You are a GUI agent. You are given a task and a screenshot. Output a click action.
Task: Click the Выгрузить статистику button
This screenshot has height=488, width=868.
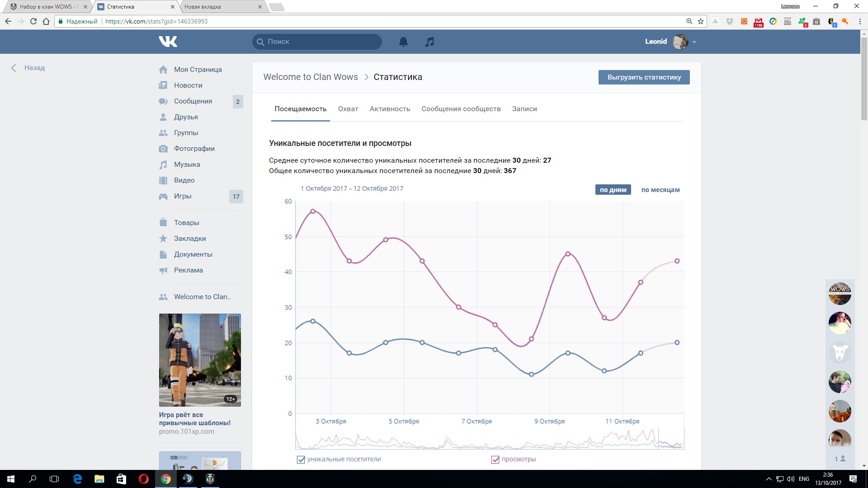(x=644, y=77)
